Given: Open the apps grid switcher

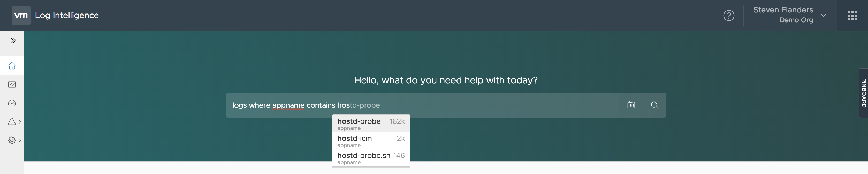Looking at the screenshot, I should tap(852, 16).
